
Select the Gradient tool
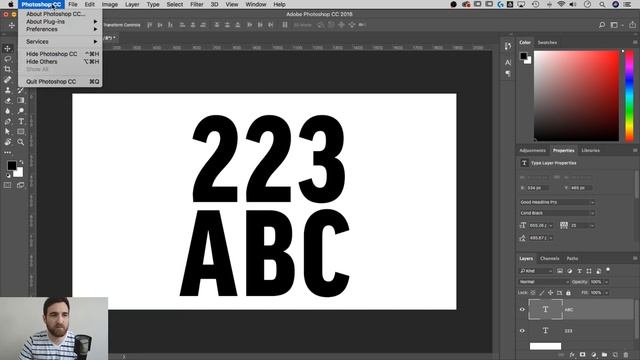[x=20, y=100]
